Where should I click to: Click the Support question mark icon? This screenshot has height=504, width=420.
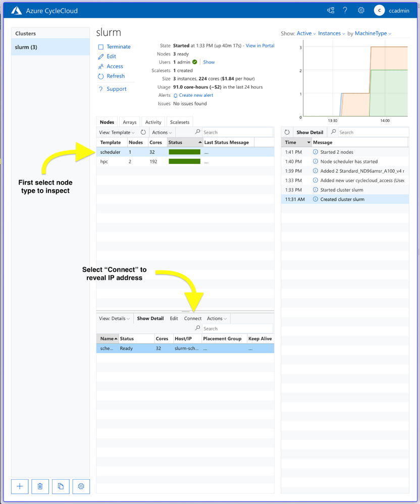tap(101, 89)
